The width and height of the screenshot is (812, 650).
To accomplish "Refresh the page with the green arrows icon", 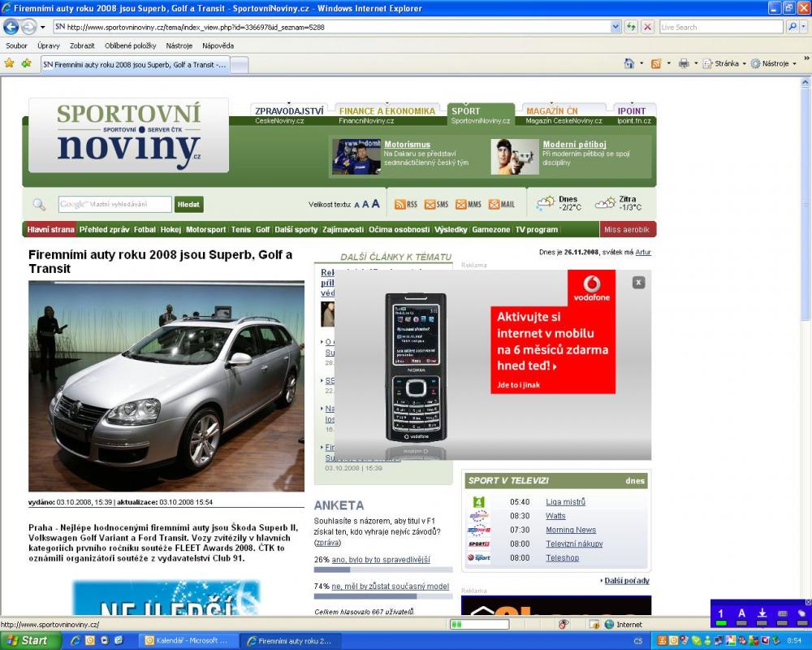I will tap(631, 27).
